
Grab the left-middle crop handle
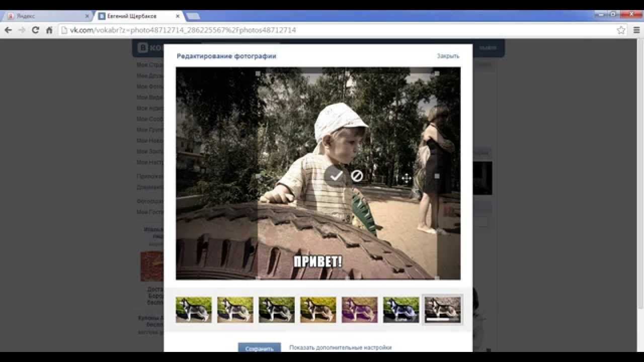click(258, 176)
